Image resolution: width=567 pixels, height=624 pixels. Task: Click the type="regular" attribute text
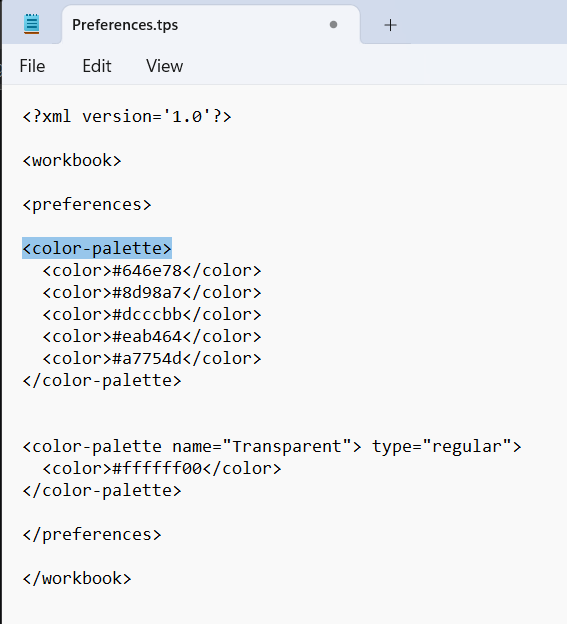(x=441, y=447)
